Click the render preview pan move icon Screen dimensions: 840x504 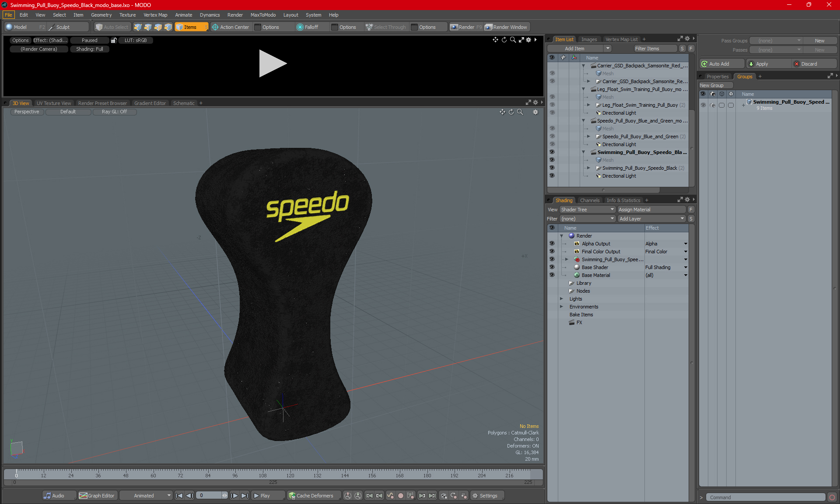pyautogui.click(x=495, y=40)
